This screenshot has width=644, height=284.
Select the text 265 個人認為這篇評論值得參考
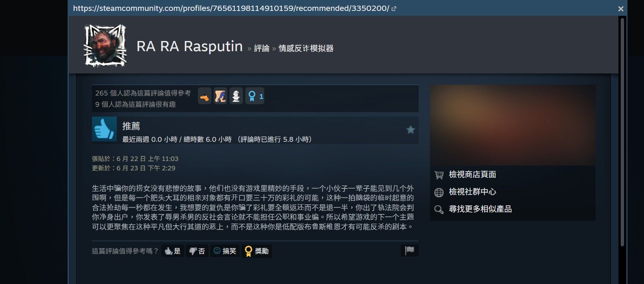(143, 93)
